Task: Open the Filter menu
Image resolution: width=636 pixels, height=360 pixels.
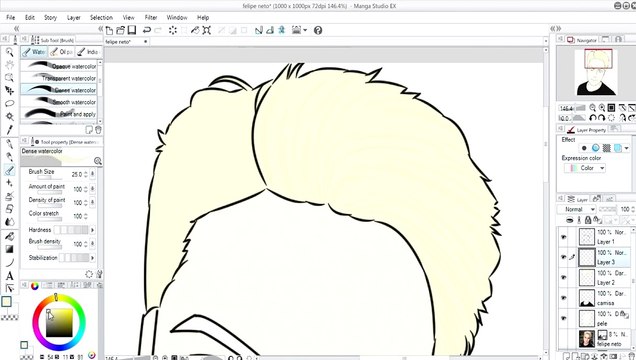Action: coord(150,17)
